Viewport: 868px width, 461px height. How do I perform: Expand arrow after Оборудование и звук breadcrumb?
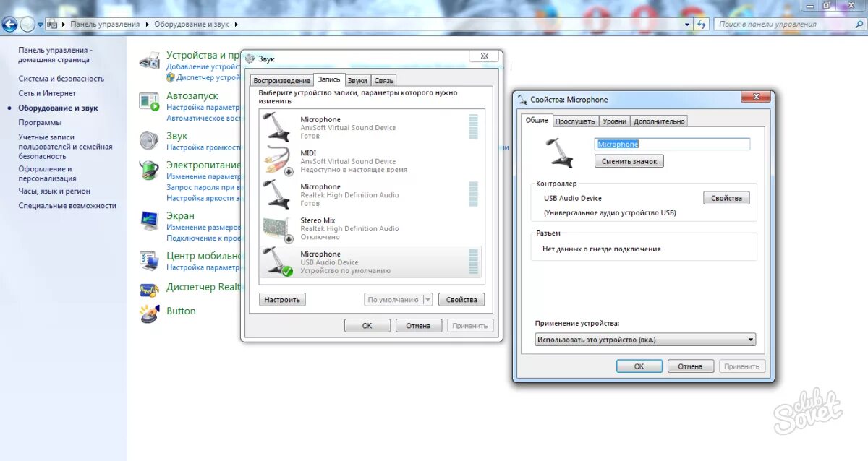click(236, 24)
